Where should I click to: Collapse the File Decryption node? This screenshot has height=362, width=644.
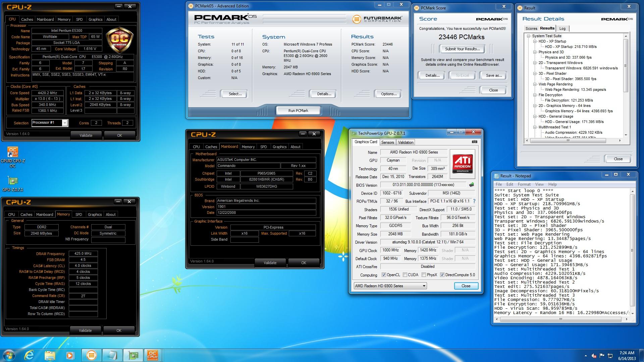coord(535,95)
